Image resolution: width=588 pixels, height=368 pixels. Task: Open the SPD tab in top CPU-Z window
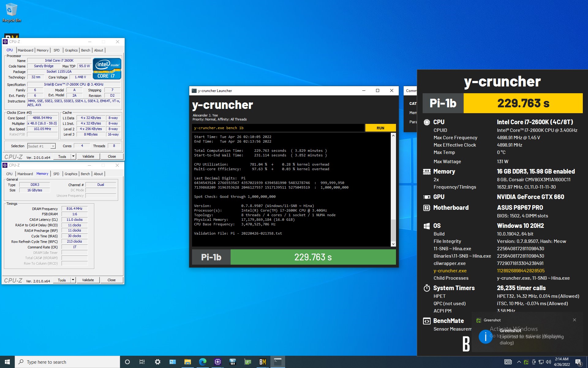57,50
